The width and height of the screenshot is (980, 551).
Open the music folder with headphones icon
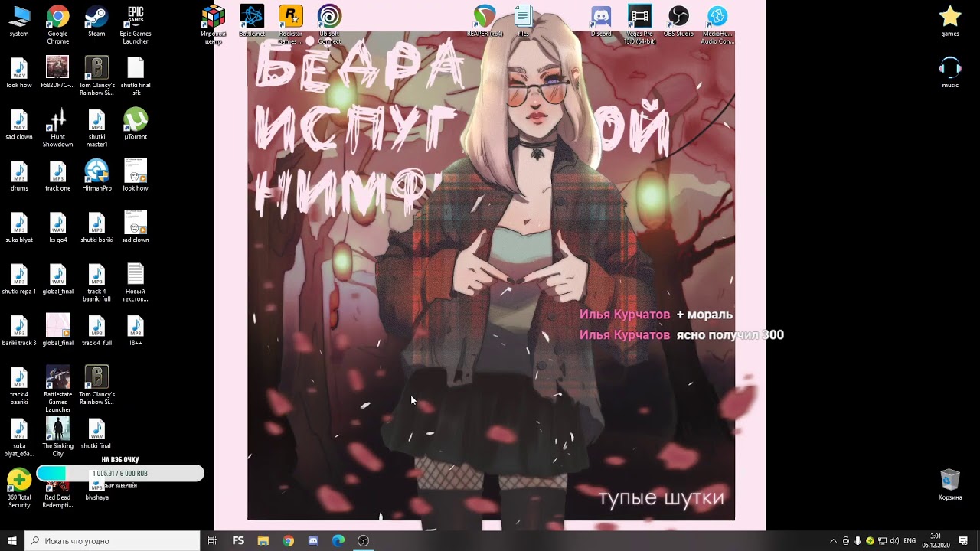(950, 73)
